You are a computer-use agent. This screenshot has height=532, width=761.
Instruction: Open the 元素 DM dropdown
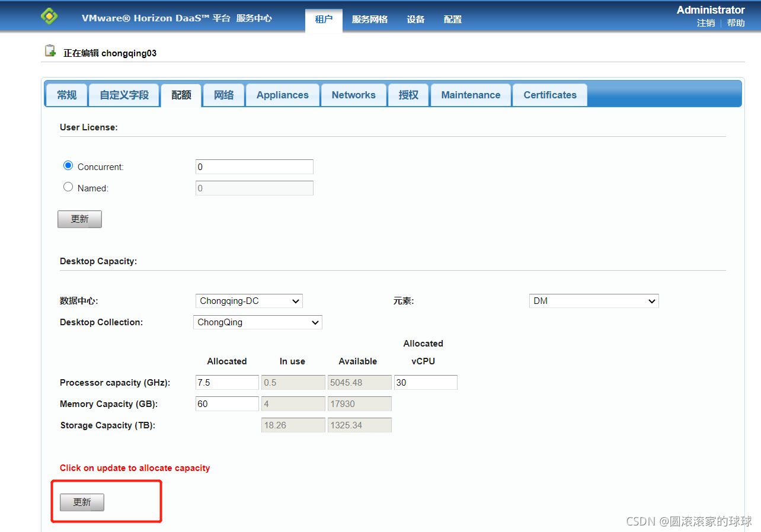click(x=594, y=301)
